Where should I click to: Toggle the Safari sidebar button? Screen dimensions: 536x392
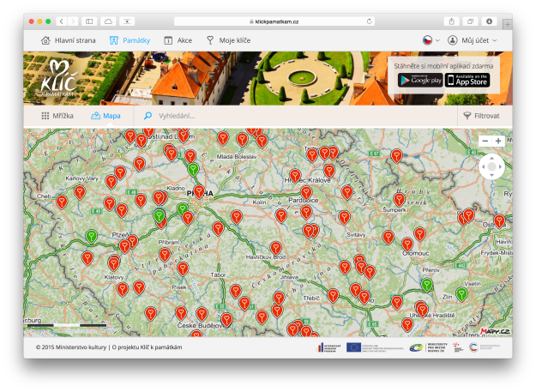click(x=89, y=21)
